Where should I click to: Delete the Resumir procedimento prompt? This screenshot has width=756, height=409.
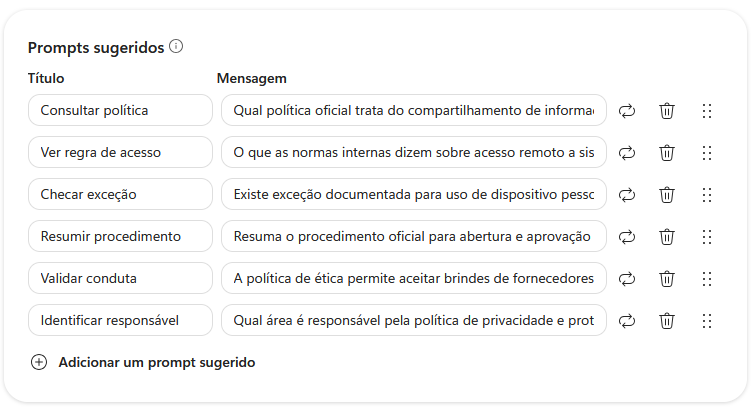coord(667,237)
